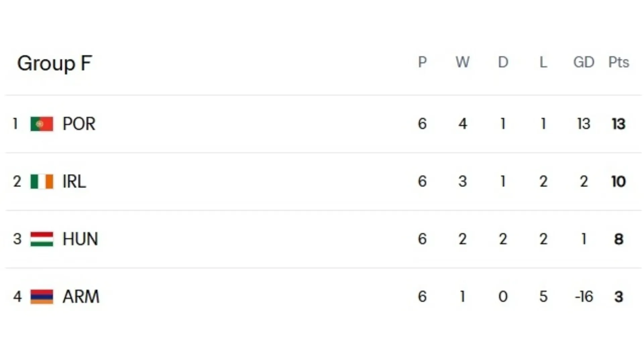Click the GD column header

(584, 62)
